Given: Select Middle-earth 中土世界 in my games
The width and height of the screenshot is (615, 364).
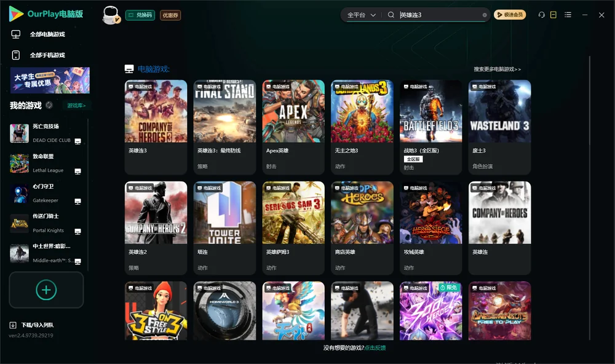Looking at the screenshot, I should pos(46,253).
